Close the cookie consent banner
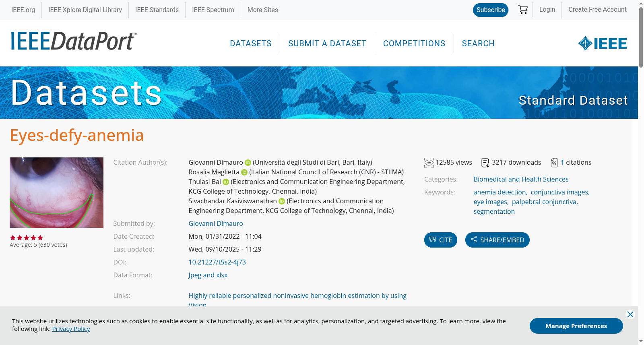 pyautogui.click(x=630, y=314)
